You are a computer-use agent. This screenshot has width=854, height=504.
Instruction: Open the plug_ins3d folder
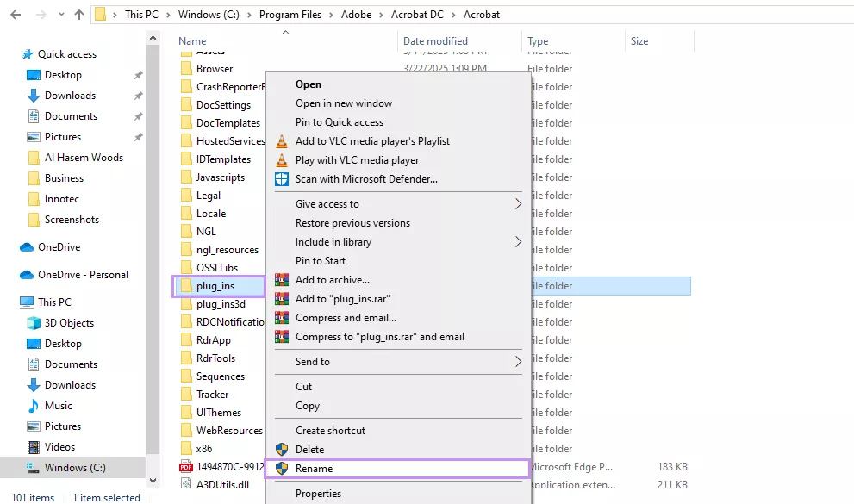(220, 303)
